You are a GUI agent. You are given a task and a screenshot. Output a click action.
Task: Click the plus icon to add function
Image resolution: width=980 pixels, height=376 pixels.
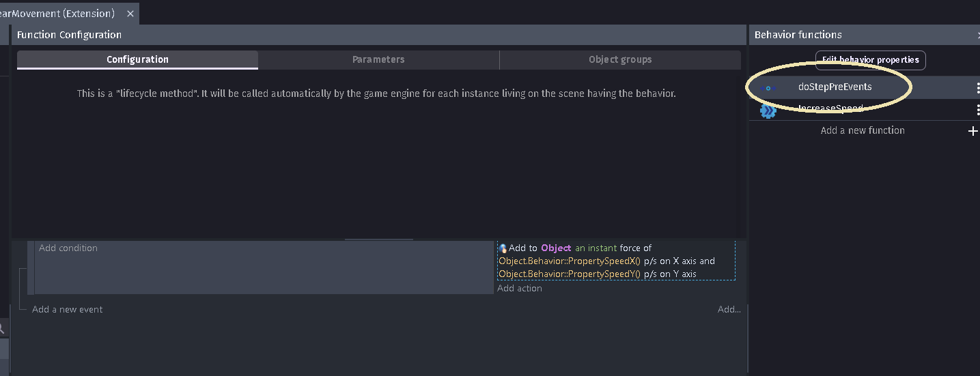pos(973,131)
